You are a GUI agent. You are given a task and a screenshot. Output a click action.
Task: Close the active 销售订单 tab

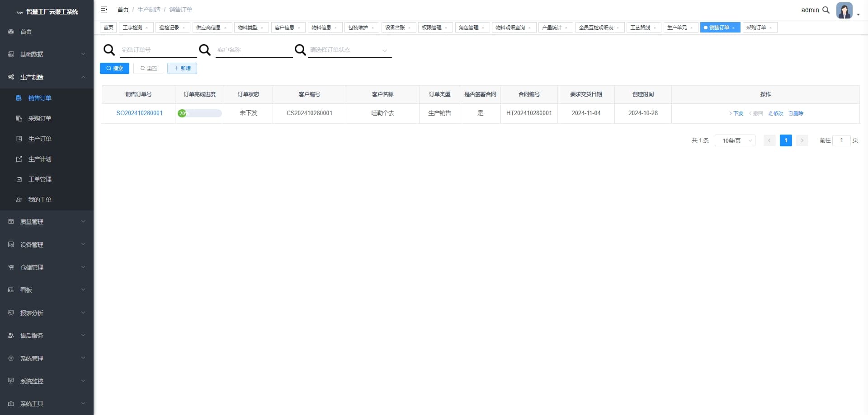[734, 28]
